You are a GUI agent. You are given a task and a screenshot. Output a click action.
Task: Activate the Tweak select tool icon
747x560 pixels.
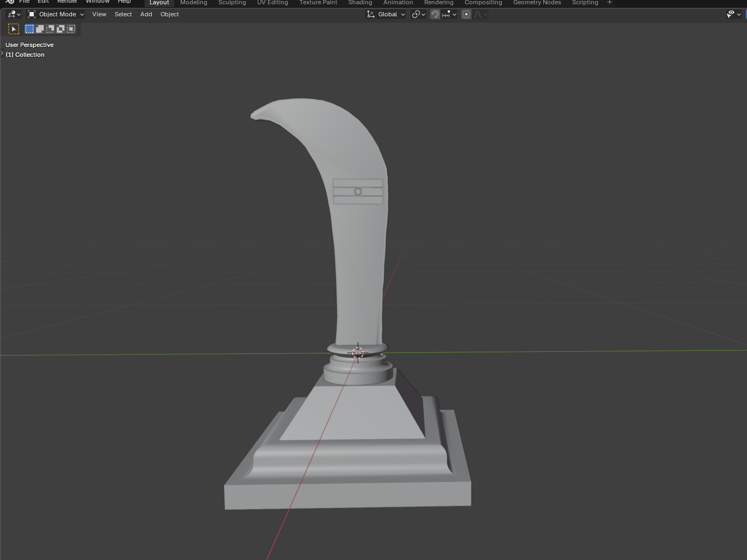click(x=14, y=29)
